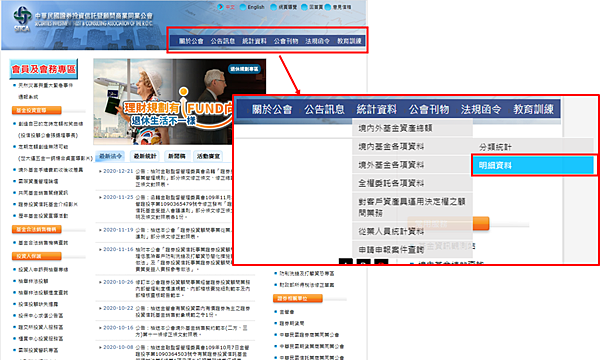
Task: Select 統計資料 in the enlarged inset menu bar
Action: (377, 109)
